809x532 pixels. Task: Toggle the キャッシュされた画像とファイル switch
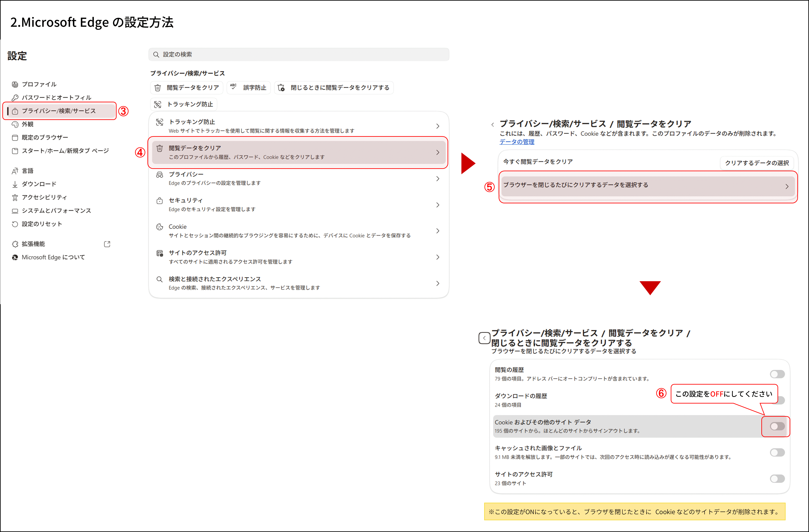(777, 452)
